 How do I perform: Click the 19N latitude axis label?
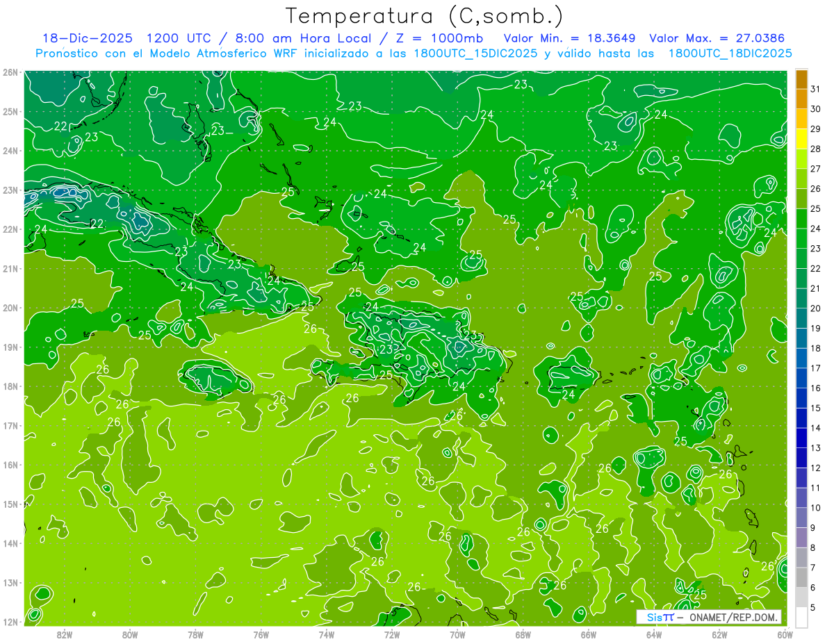click(x=10, y=347)
